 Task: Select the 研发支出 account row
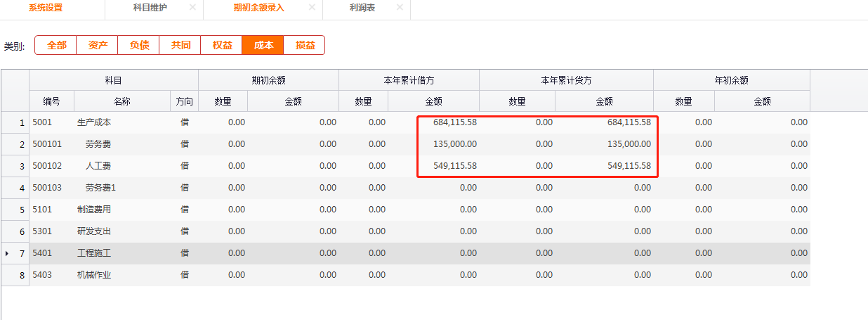(94, 231)
